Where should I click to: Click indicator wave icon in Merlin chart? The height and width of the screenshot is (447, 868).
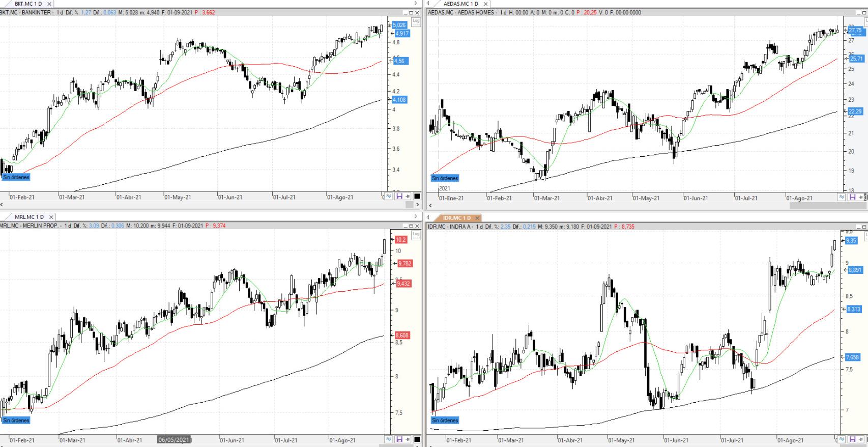[389, 439]
